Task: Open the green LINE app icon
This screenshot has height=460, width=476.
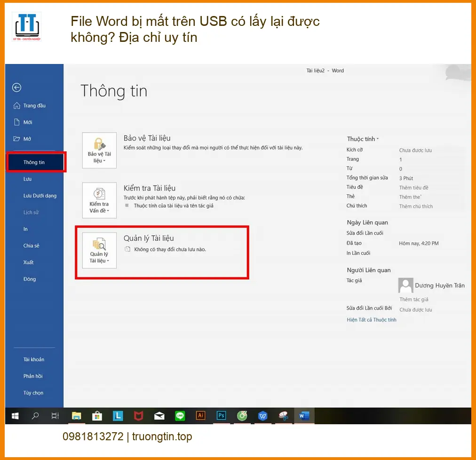Action: (180, 416)
